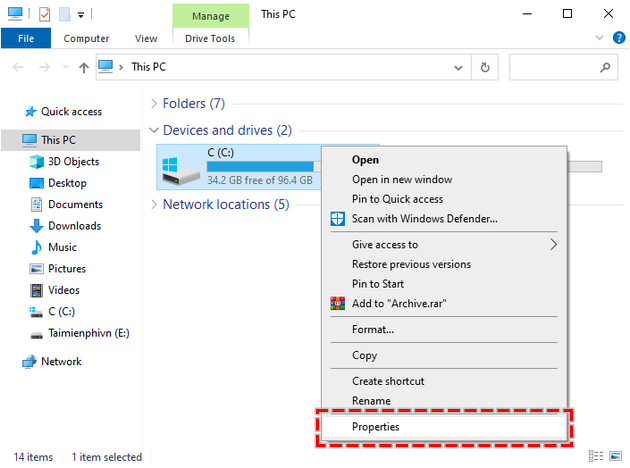Open the address bar history dropdown
The height and width of the screenshot is (468, 630).
[458, 67]
